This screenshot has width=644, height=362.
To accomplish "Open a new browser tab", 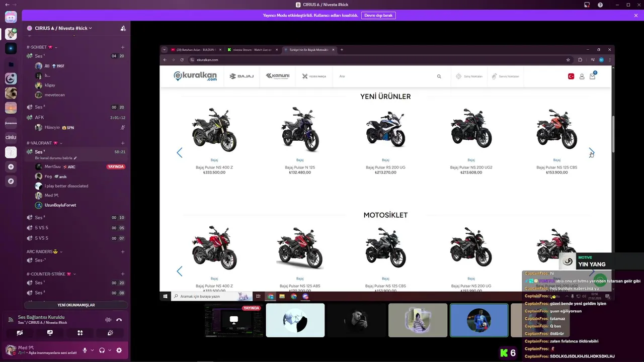I will pos(342,50).
